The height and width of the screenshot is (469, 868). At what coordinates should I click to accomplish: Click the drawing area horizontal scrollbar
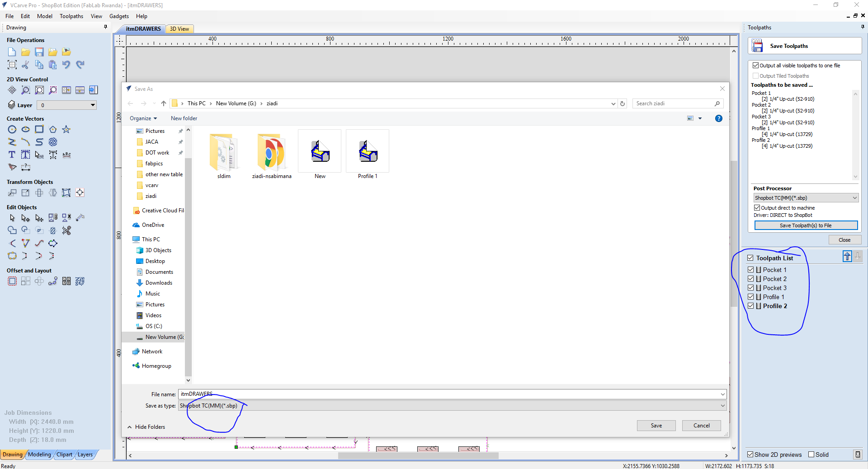coord(418,455)
